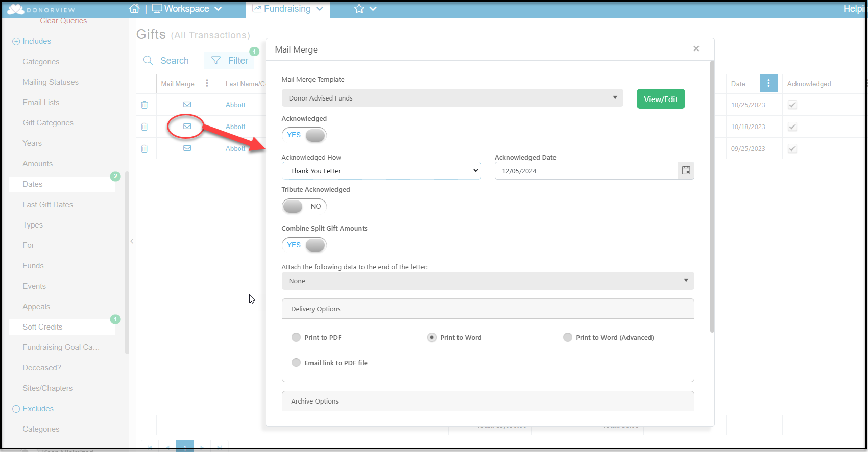The height and width of the screenshot is (452, 868).
Task: Select Email Lists filter
Action: click(41, 103)
